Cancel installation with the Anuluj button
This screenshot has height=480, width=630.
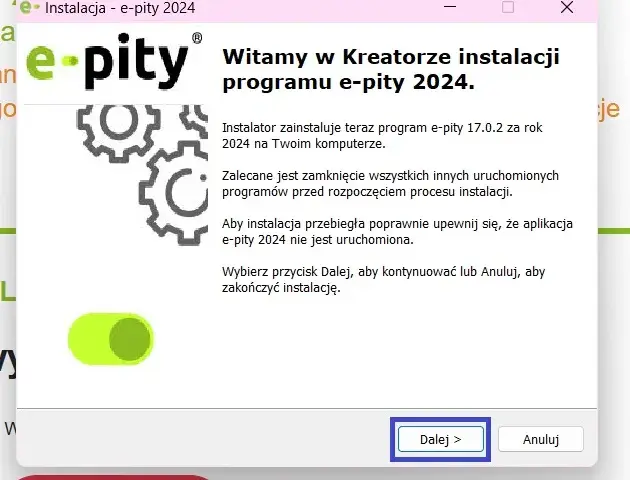click(x=540, y=439)
